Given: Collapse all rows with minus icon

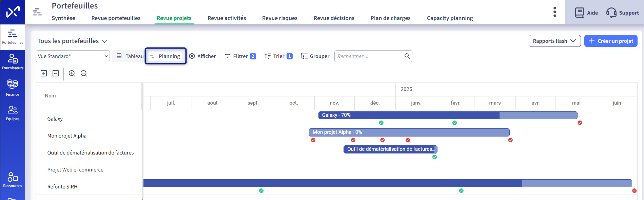Looking at the screenshot, I should [x=56, y=73].
